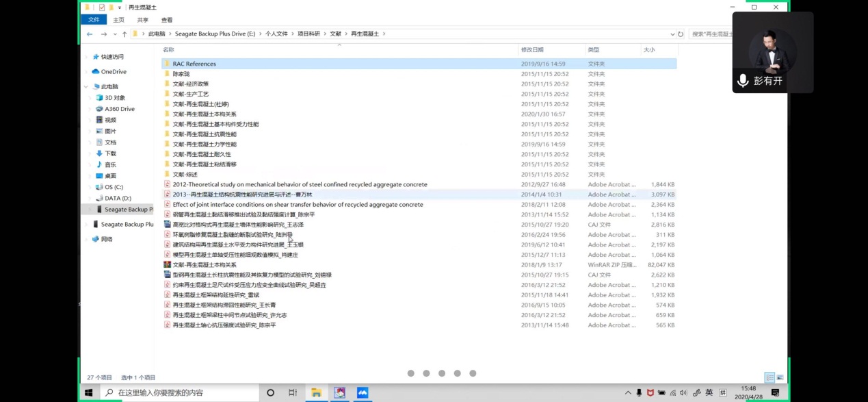Screen dimensions: 868x402
Task: Go up one folder level
Action: coord(124,34)
